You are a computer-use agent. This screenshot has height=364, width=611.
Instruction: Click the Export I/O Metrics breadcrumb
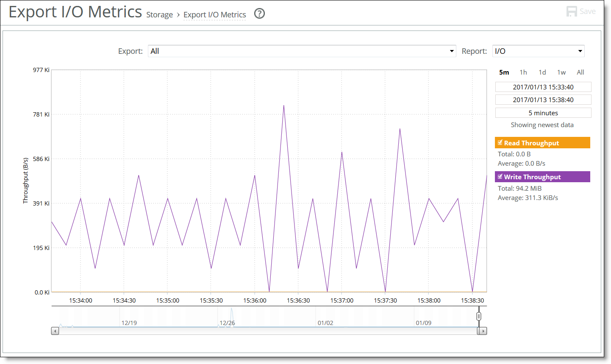pyautogui.click(x=214, y=14)
